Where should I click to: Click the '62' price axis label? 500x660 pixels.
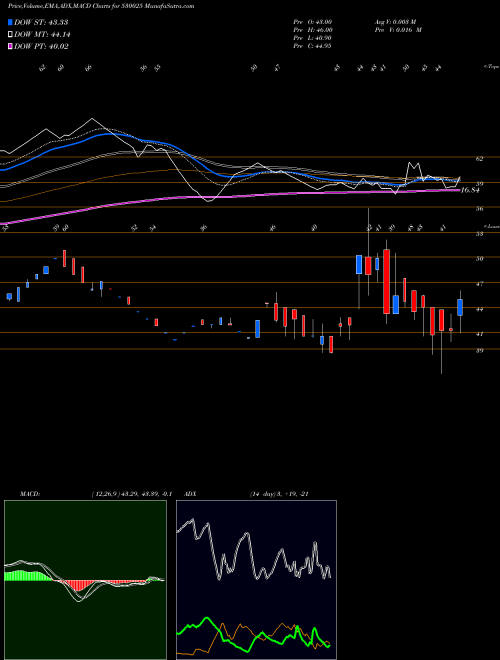point(479,159)
